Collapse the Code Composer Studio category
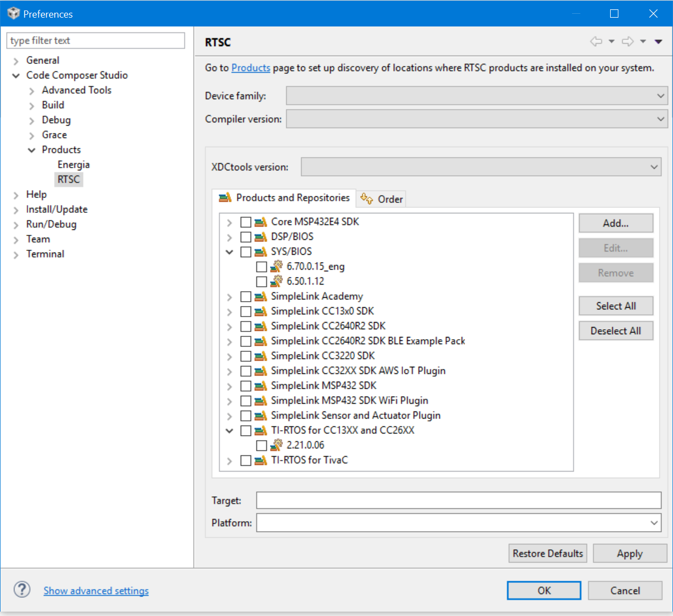The height and width of the screenshot is (616, 673). [16, 76]
